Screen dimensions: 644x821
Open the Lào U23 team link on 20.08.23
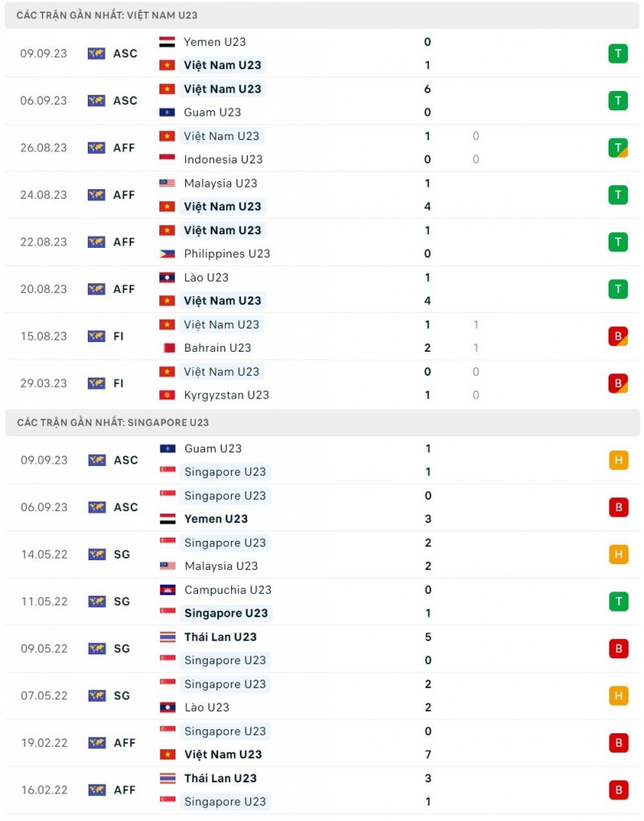206,278
